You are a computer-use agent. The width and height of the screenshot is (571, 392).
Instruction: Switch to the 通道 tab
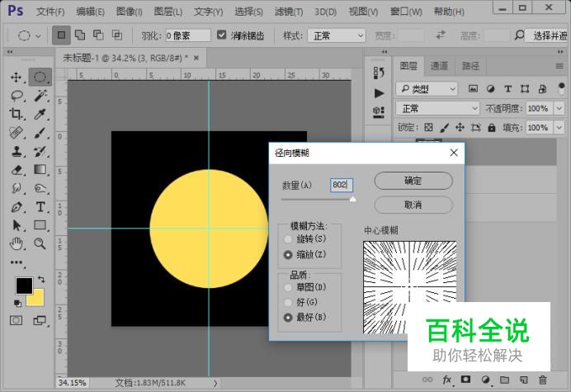coord(439,66)
